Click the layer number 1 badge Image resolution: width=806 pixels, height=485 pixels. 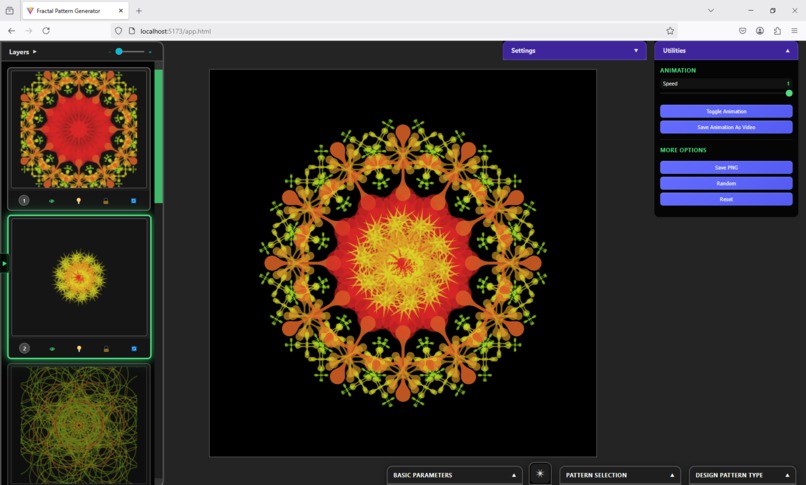pyautogui.click(x=24, y=200)
